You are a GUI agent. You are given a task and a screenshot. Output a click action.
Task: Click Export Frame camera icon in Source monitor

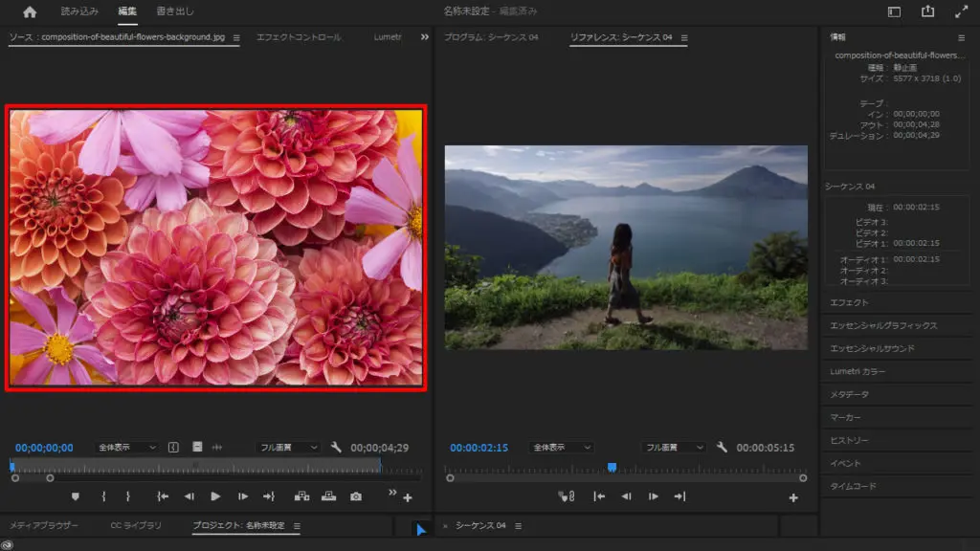(x=356, y=496)
